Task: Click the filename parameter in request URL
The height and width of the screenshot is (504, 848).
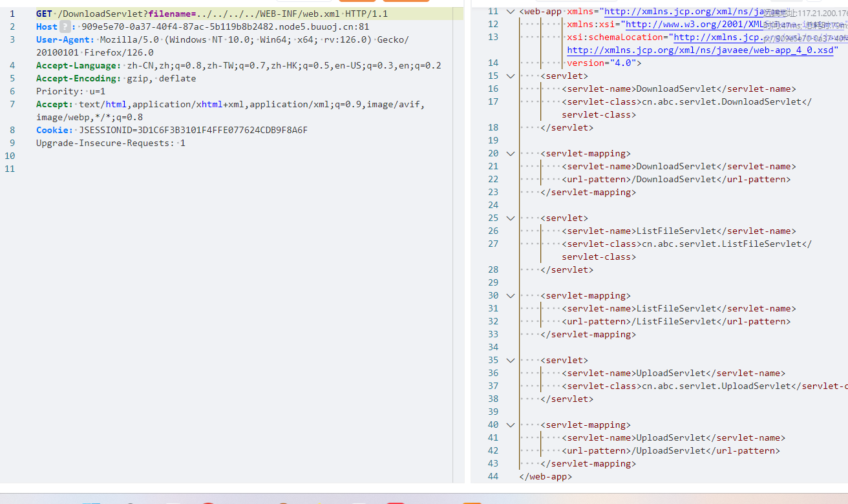Action: (172, 14)
